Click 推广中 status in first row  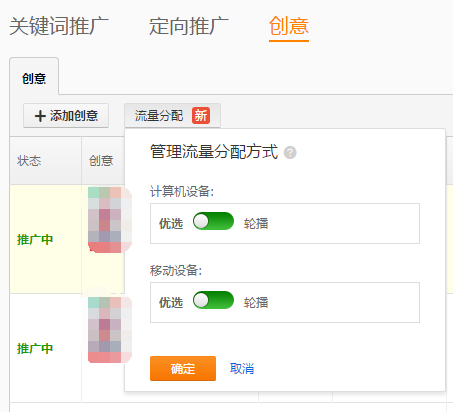[x=35, y=240]
